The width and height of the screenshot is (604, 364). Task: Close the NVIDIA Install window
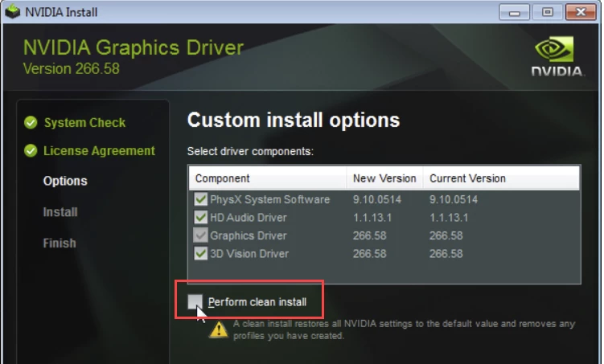click(x=581, y=12)
